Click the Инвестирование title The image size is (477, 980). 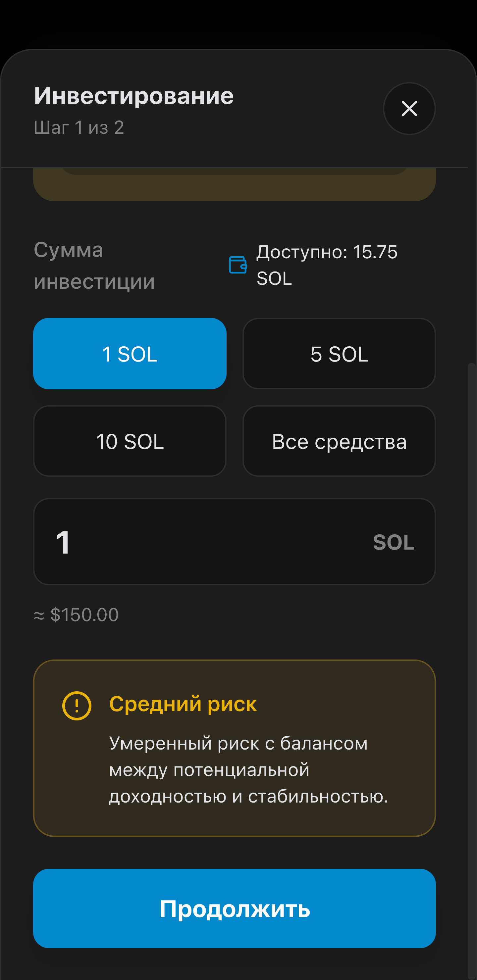133,95
